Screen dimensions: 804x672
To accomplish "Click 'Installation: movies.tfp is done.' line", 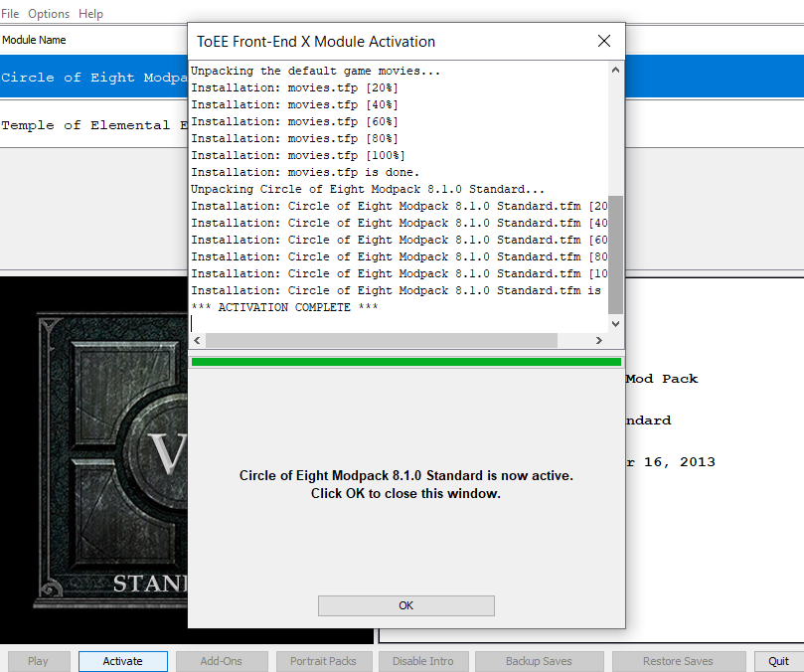I will click(305, 172).
